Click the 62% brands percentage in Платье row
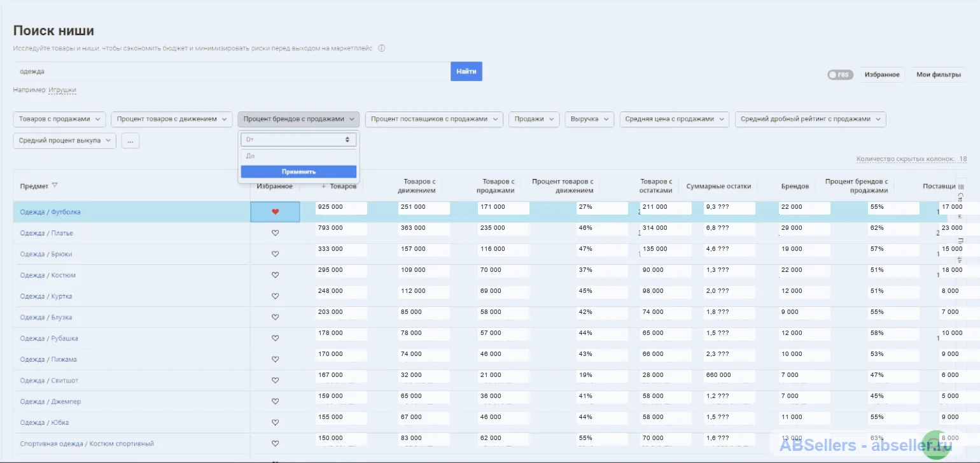The image size is (980, 463). [893, 228]
